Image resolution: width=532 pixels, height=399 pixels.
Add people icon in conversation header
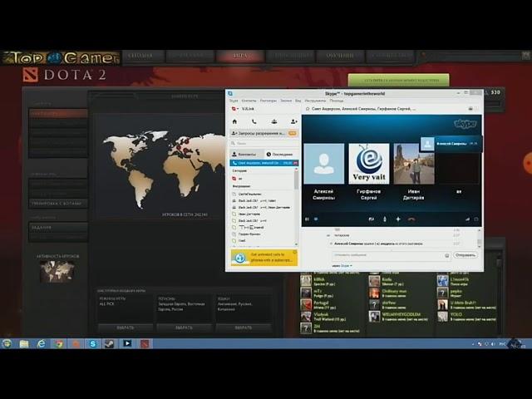pyautogui.click(x=470, y=109)
